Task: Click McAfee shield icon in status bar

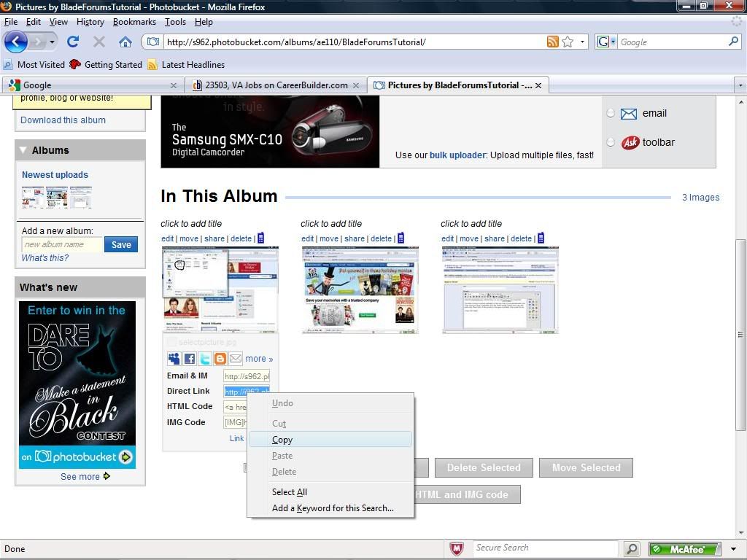Action: click(x=457, y=548)
